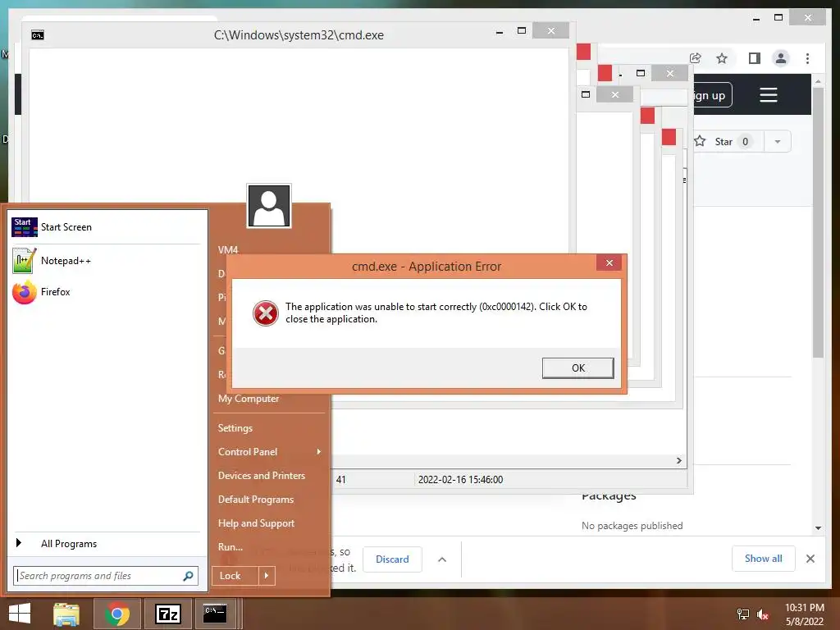Click the magnifier icon in start menu search
This screenshot has height=630, width=840.
188,576
